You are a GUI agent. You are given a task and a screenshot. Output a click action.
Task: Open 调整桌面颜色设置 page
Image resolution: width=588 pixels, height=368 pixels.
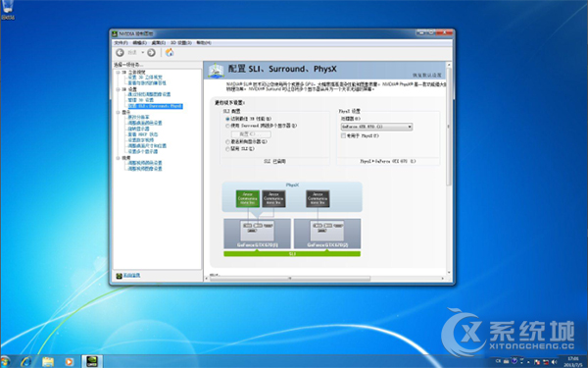(145, 124)
